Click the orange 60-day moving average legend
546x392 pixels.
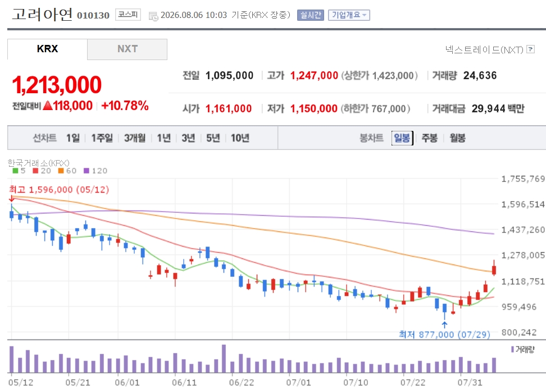pos(67,171)
